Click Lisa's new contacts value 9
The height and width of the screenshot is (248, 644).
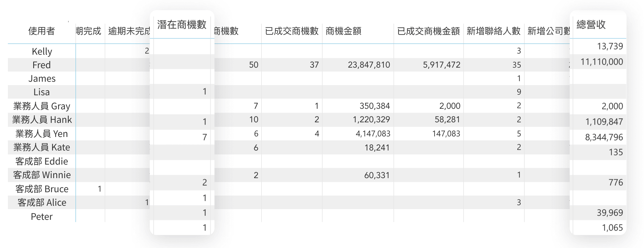[519, 92]
